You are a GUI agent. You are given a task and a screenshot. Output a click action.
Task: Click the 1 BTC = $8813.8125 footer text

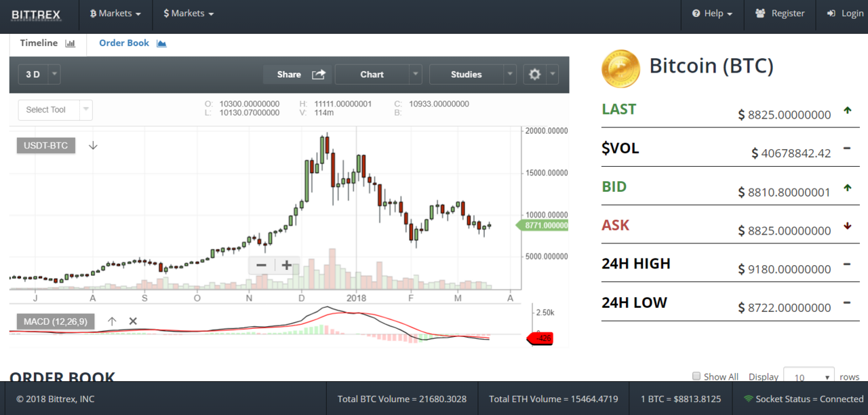[681, 399]
